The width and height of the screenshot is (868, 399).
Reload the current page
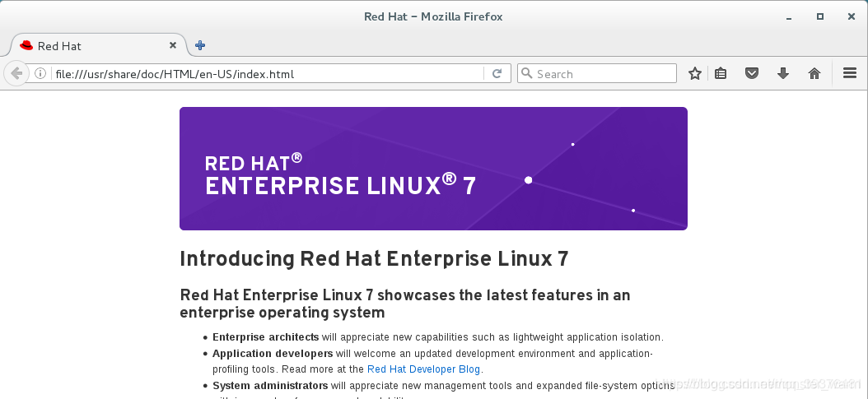pos(497,73)
